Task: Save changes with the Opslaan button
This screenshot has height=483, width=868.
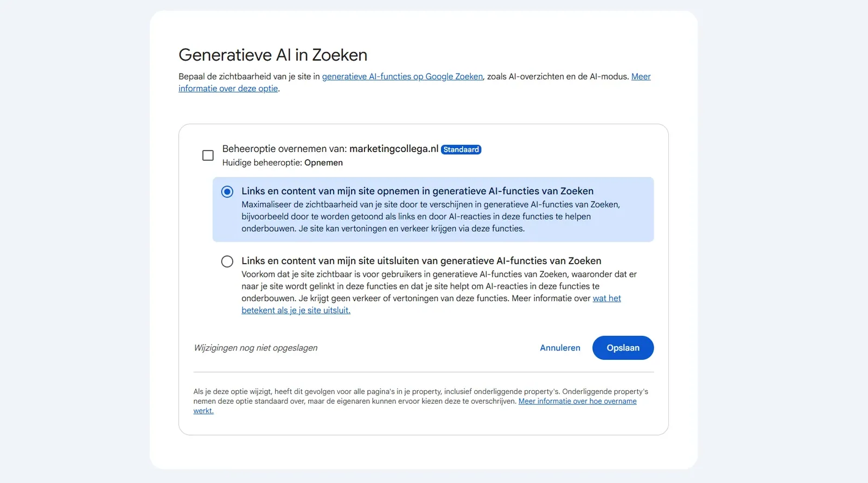Action: coord(623,348)
